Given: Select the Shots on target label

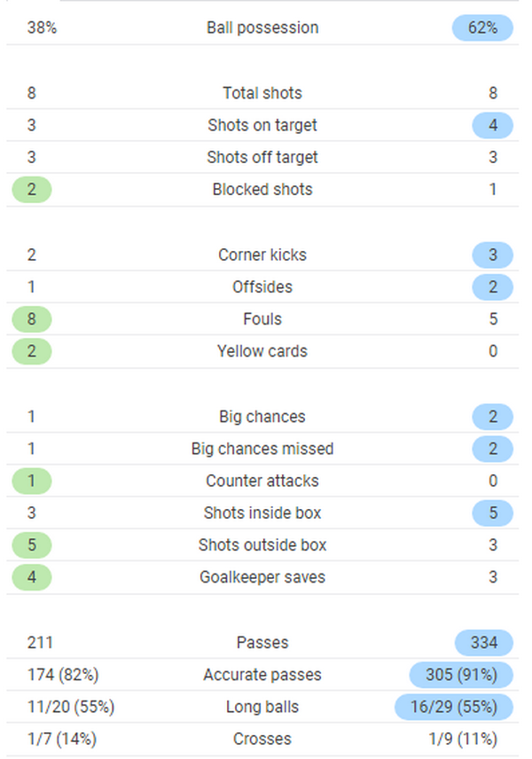Looking at the screenshot, I should point(262,125).
